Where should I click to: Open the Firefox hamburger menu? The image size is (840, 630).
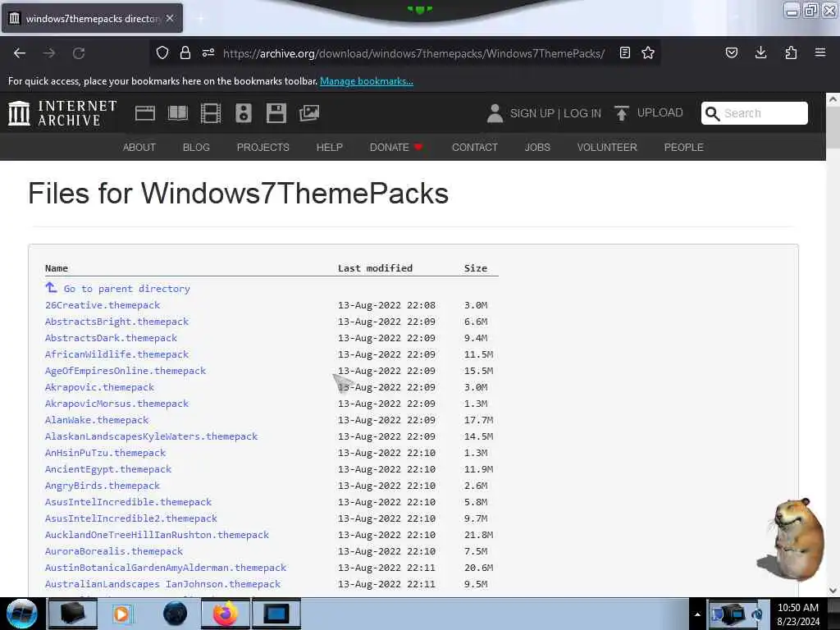pos(820,52)
